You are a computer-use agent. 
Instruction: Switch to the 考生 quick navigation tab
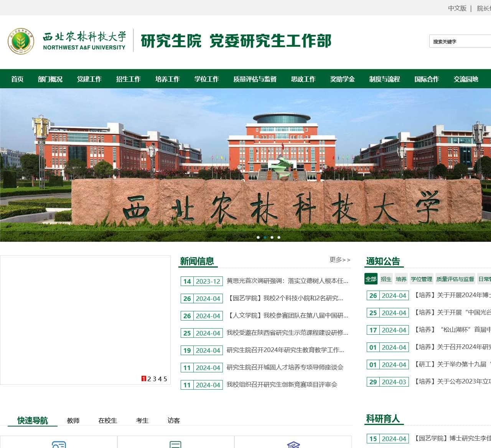click(x=142, y=420)
